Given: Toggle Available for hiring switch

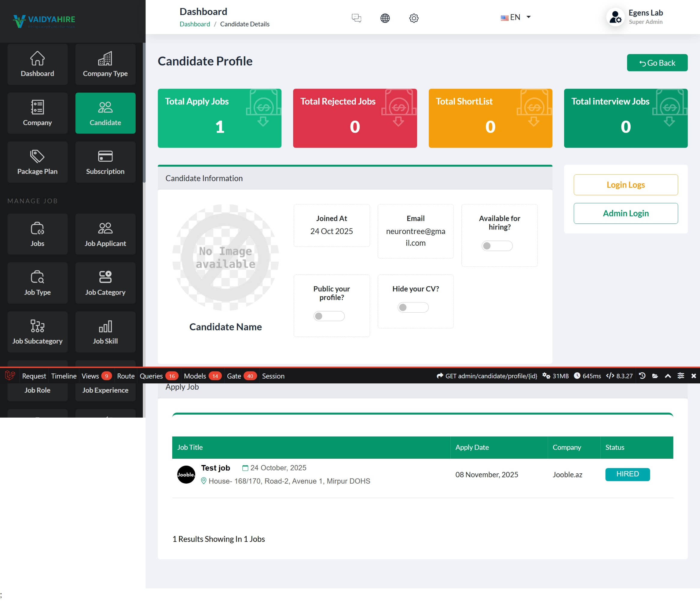Looking at the screenshot, I should [497, 246].
